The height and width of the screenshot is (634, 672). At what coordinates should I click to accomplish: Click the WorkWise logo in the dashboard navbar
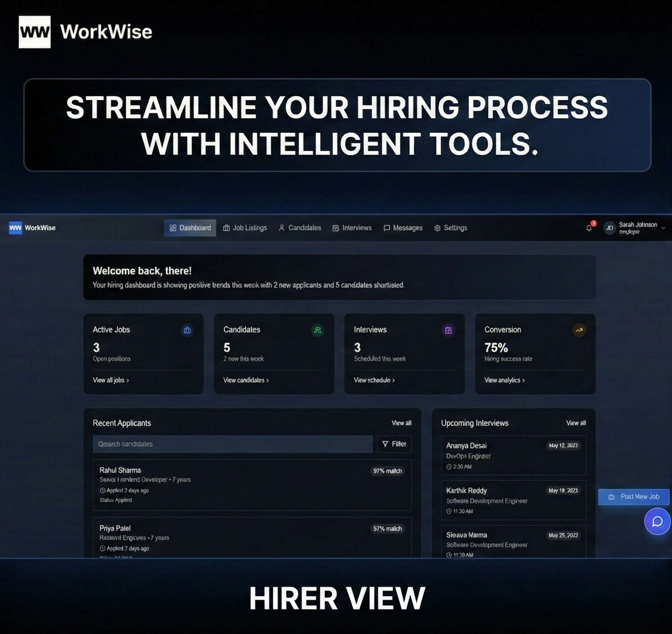(32, 228)
